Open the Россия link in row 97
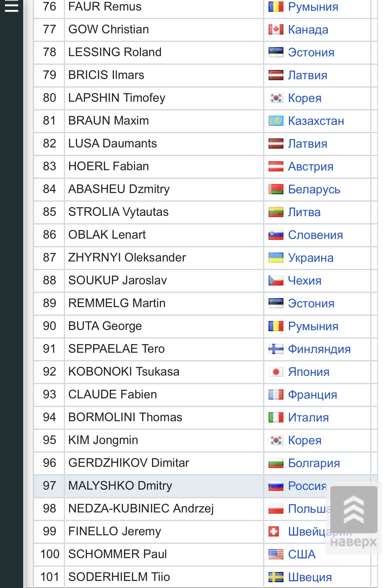The height and width of the screenshot is (588, 383). [307, 486]
